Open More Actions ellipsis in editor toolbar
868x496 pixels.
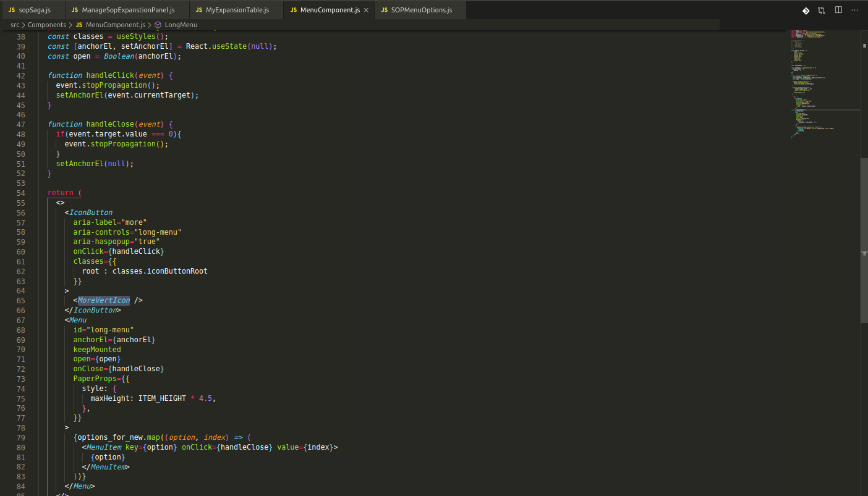click(x=855, y=10)
